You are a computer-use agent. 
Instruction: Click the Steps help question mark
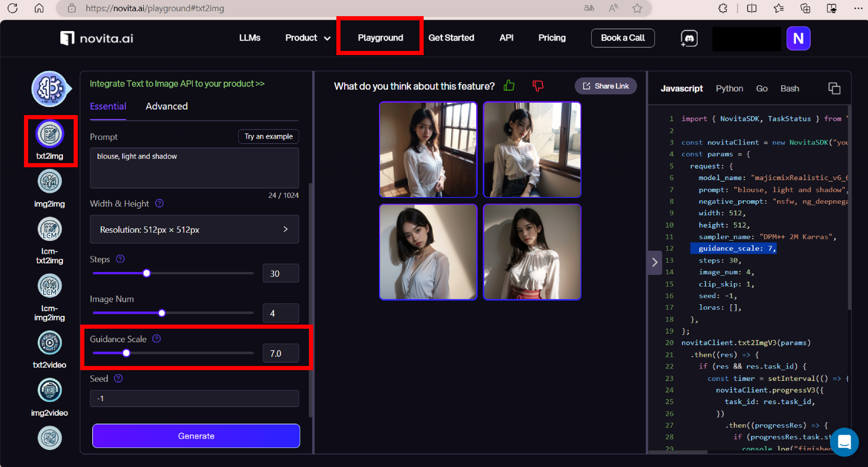[120, 259]
